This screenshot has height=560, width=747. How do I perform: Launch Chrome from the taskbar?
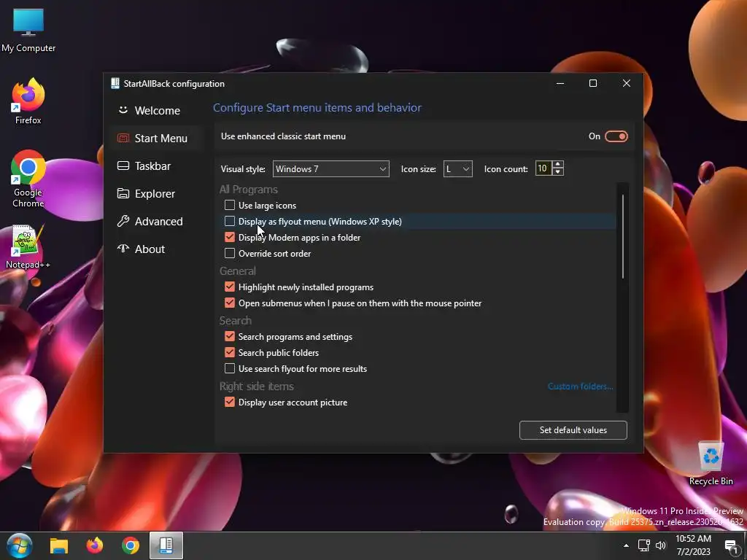click(130, 545)
